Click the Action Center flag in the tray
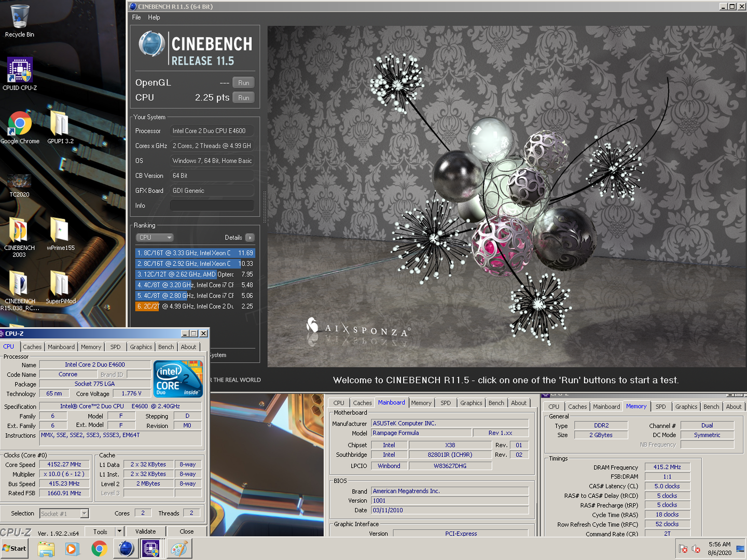 [x=683, y=549]
